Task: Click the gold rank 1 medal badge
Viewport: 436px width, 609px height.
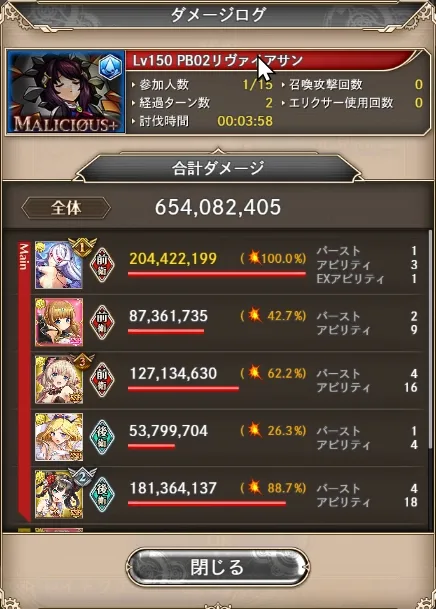Action: pyautogui.click(x=82, y=246)
